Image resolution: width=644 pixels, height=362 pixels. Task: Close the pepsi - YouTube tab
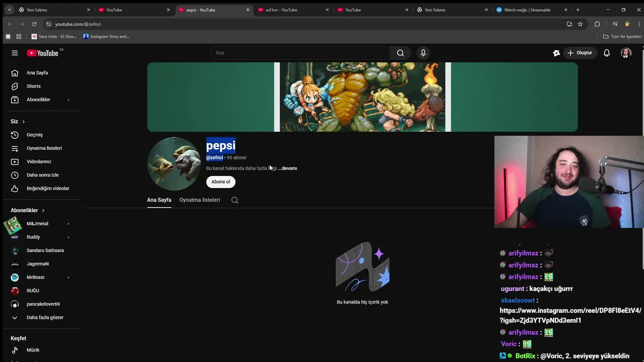[248, 10]
